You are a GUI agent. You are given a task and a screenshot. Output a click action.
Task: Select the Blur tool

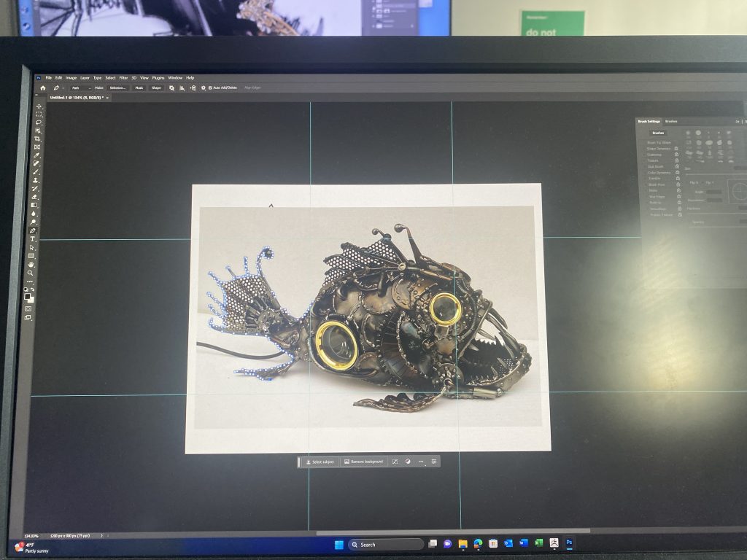click(34, 214)
